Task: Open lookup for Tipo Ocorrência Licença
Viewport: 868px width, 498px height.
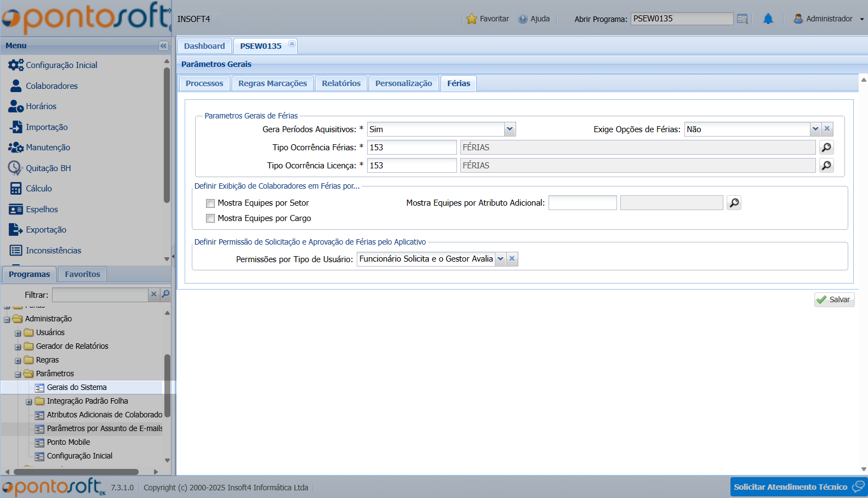Action: (826, 166)
